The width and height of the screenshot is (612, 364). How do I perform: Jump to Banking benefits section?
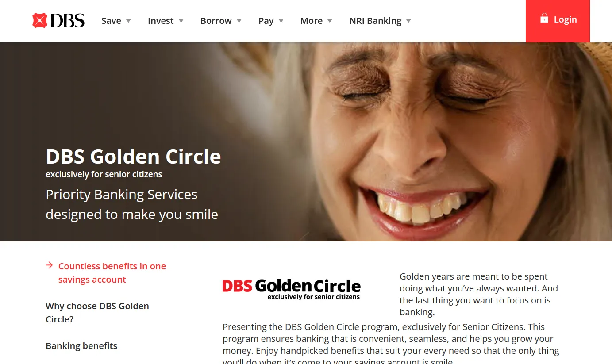[81, 346]
